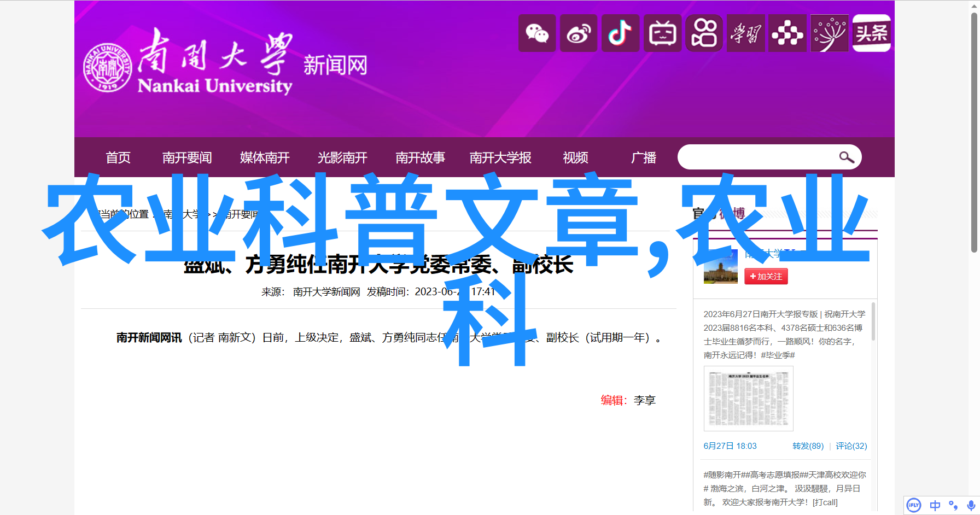Toggle the IME punctuation mode icon
The height and width of the screenshot is (515, 980).
click(x=953, y=505)
